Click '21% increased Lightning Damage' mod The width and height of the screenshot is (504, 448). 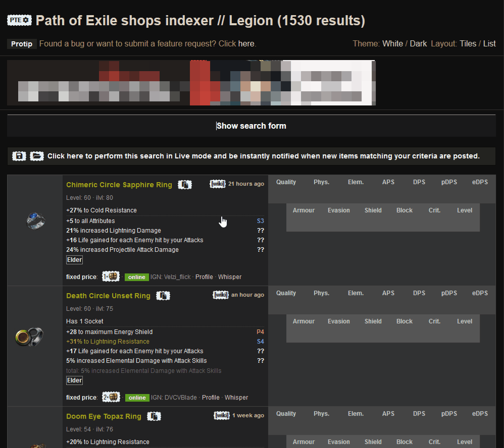(114, 231)
